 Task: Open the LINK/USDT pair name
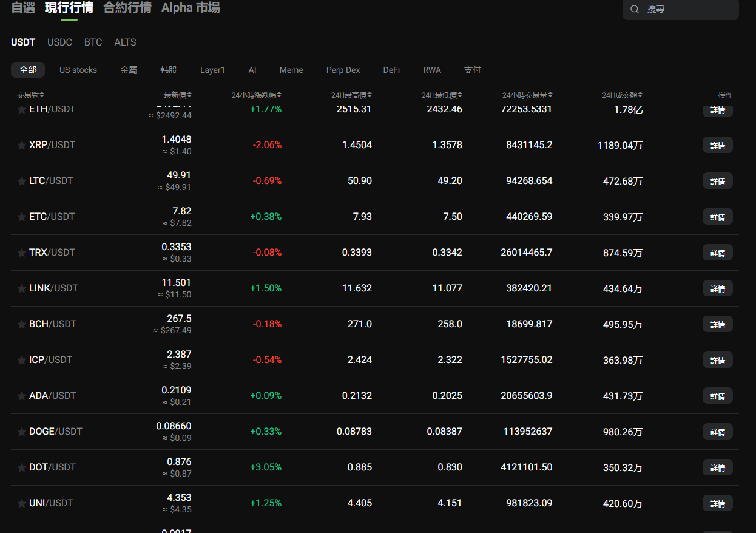pos(53,288)
